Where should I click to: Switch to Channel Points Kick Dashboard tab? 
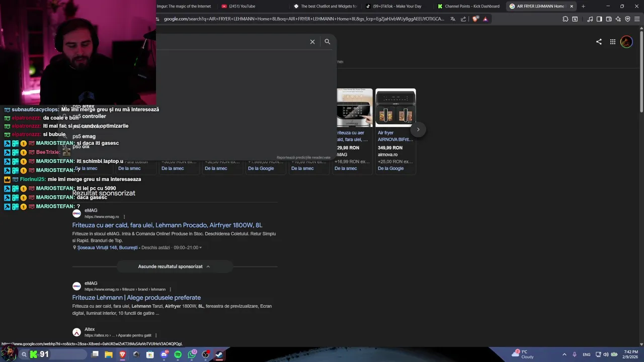tap(469, 6)
